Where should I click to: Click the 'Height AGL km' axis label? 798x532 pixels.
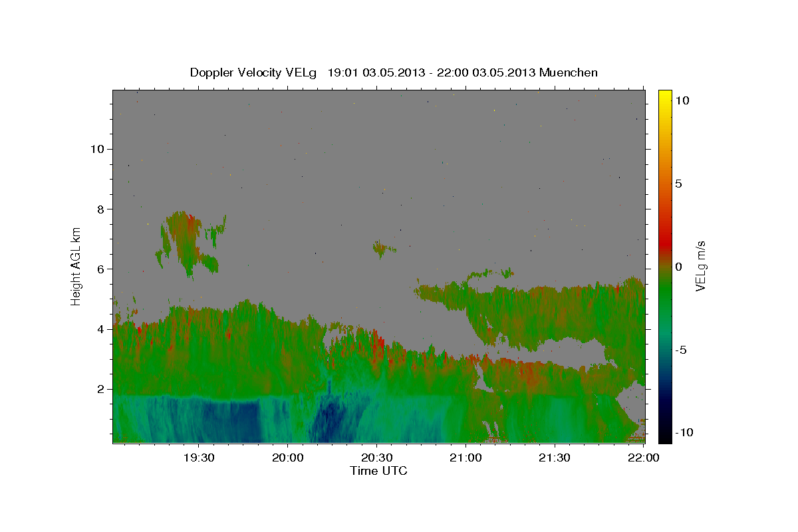[76, 266]
